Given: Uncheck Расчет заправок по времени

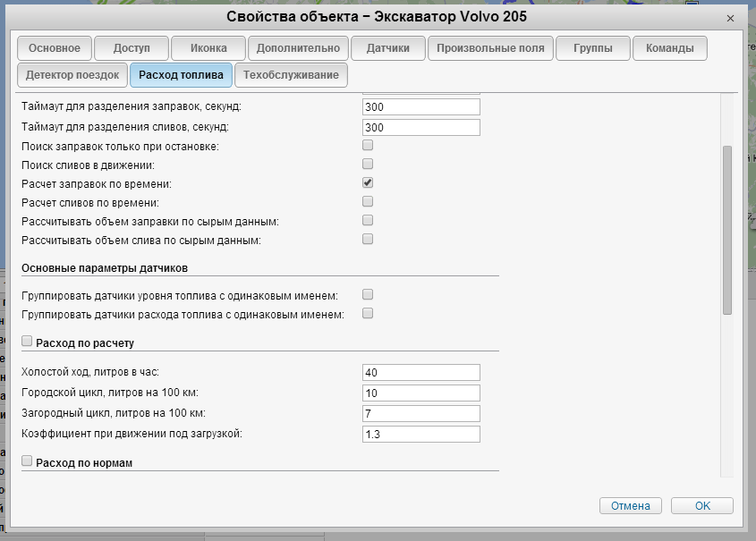Looking at the screenshot, I should (x=368, y=182).
